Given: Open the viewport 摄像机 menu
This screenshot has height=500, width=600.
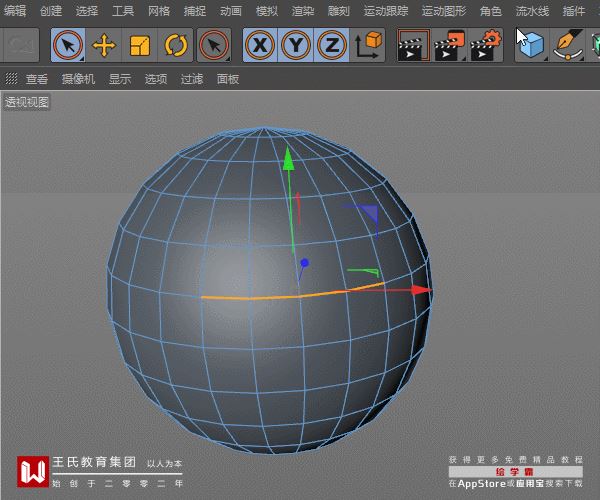Looking at the screenshot, I should (x=78, y=79).
